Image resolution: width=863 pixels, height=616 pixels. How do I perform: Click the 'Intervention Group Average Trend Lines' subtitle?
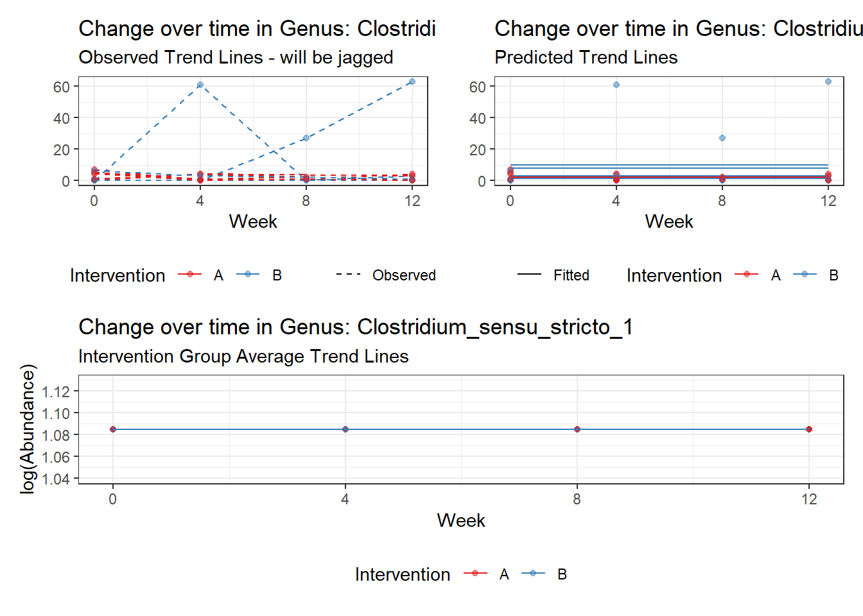tap(243, 357)
